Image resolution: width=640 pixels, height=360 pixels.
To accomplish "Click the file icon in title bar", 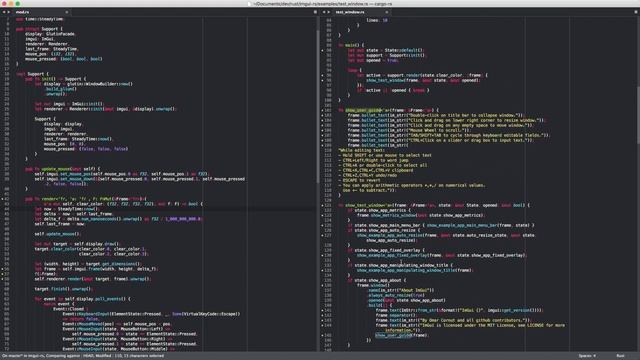I will pyautogui.click(x=249, y=4).
